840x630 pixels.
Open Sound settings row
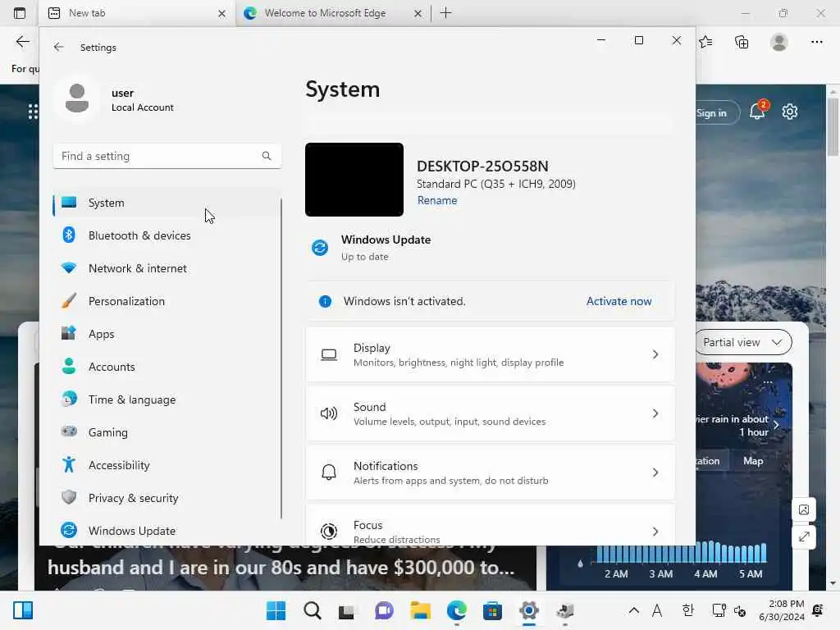pos(491,413)
